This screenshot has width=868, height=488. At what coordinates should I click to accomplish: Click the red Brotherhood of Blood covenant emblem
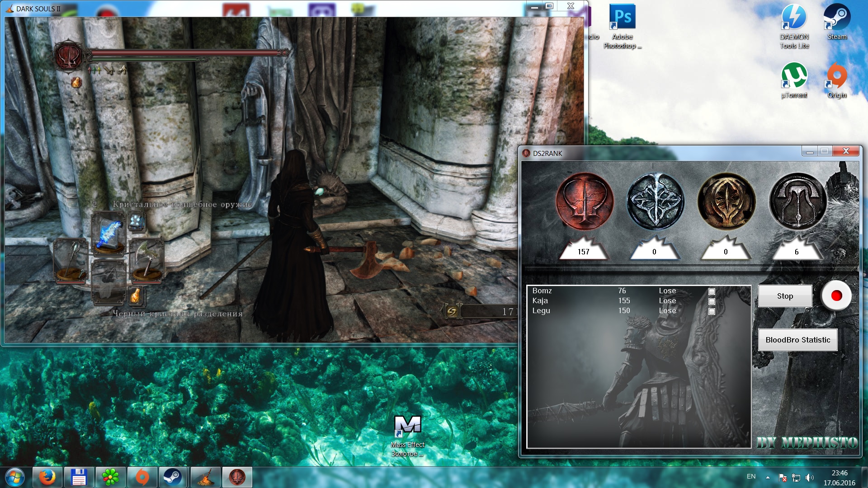(584, 202)
